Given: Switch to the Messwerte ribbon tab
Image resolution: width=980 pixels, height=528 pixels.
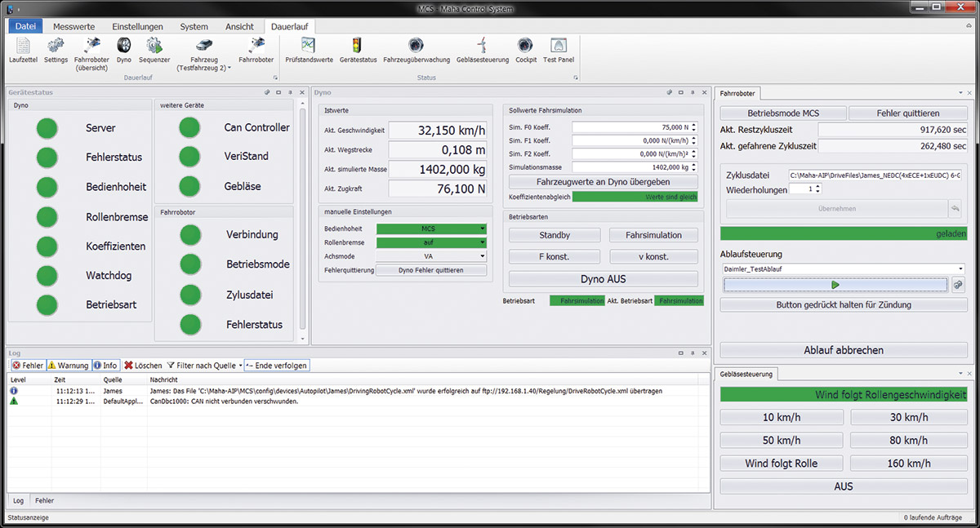Looking at the screenshot, I should [x=74, y=27].
